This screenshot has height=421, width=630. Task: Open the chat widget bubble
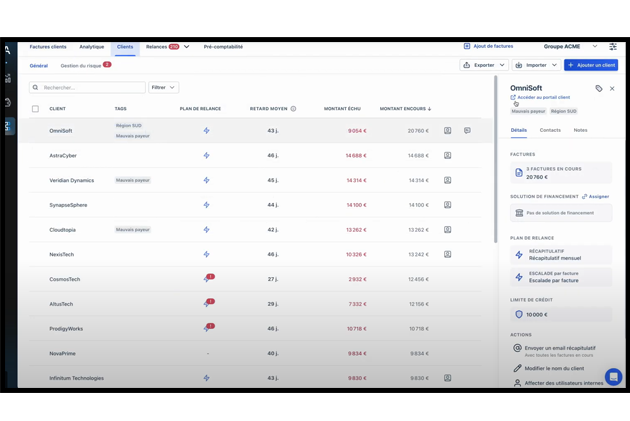pyautogui.click(x=612, y=377)
